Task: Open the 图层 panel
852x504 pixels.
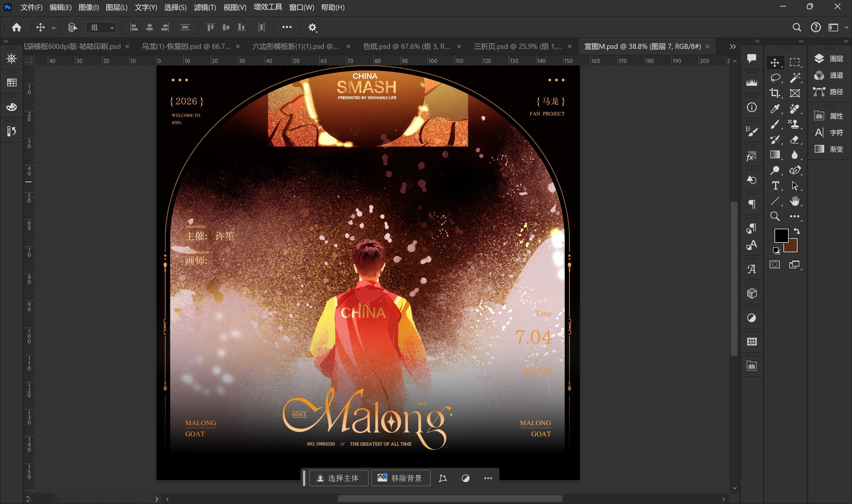Action: (x=829, y=59)
